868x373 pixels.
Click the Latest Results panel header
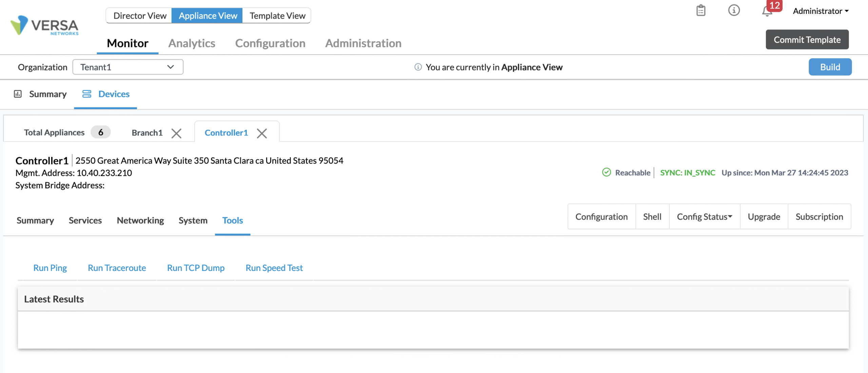pyautogui.click(x=433, y=299)
